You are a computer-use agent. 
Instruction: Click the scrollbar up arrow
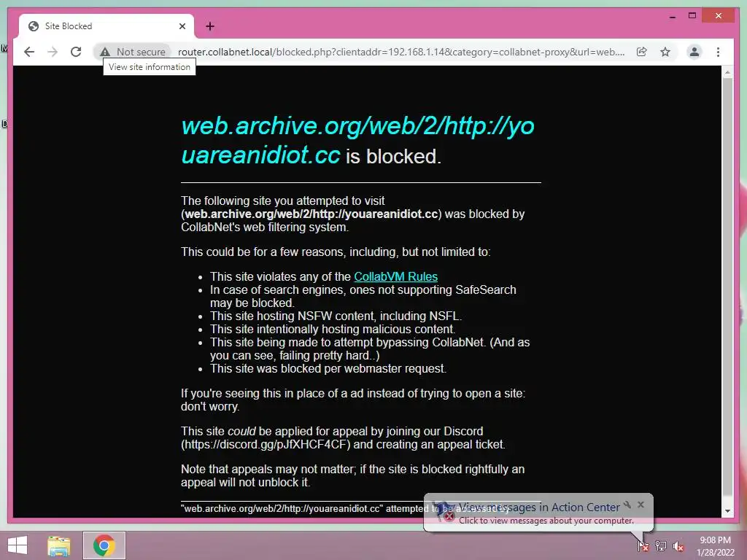727,72
